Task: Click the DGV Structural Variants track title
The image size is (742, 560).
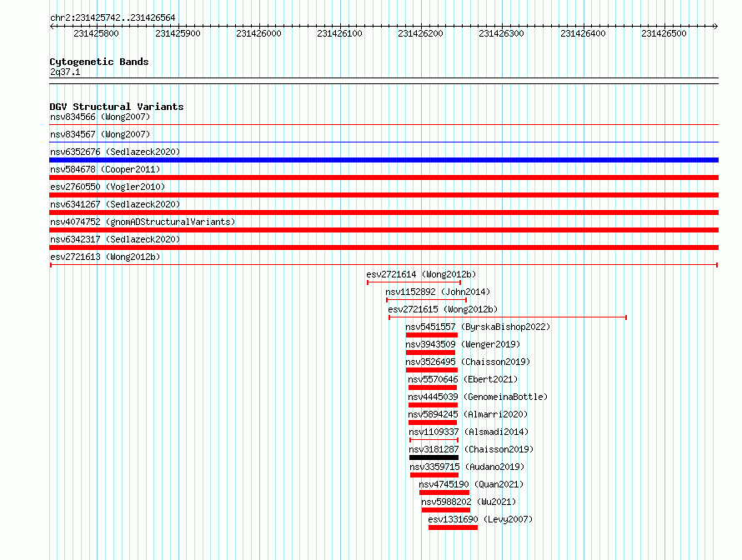Action: [x=117, y=107]
